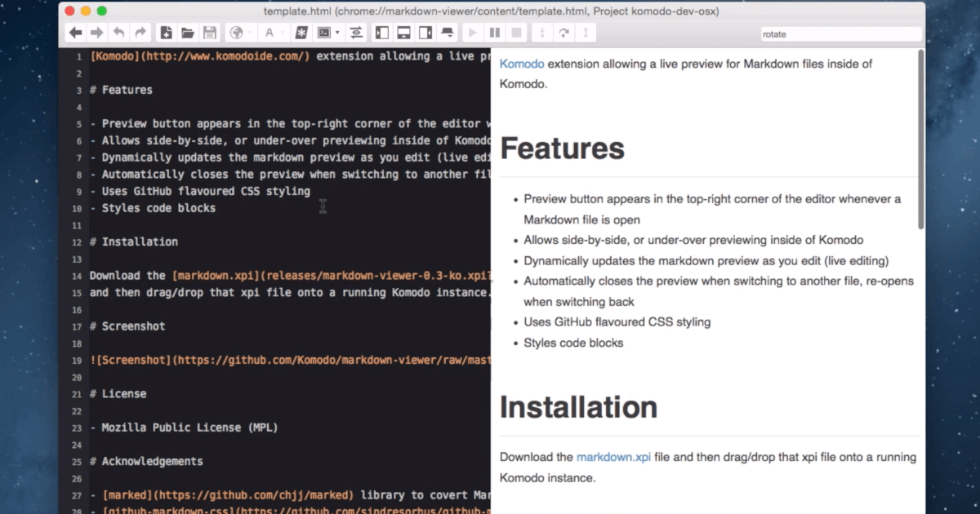Screen dimensions: 980x514
Task: Create a new file
Action: (x=166, y=33)
